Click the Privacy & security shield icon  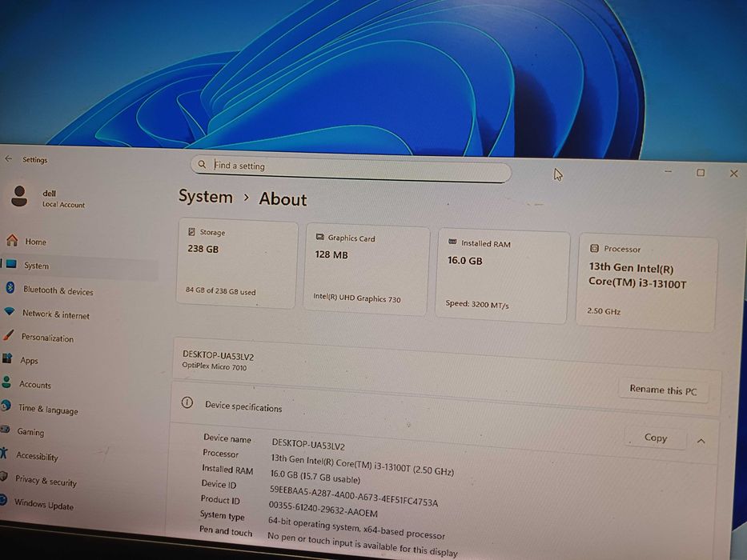(3, 476)
